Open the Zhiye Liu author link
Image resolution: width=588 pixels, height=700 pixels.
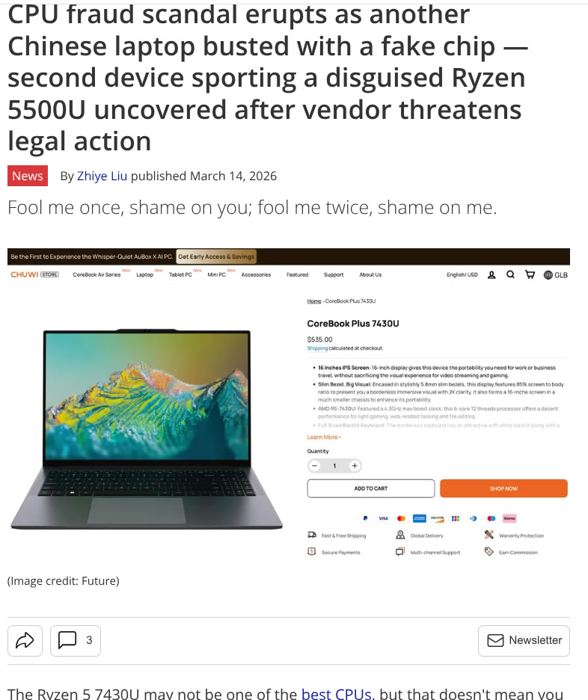102,176
